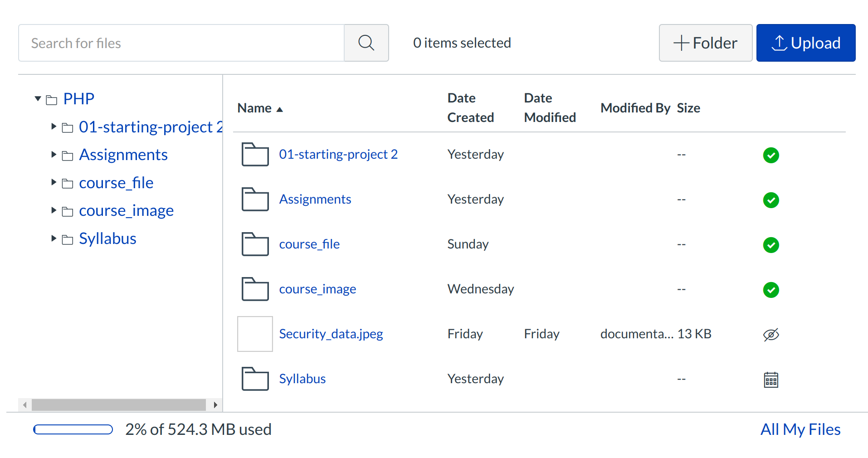Screen dimensions: 868x458
Task: Click the Security_data.jpeg file thumbnail
Action: click(x=255, y=334)
